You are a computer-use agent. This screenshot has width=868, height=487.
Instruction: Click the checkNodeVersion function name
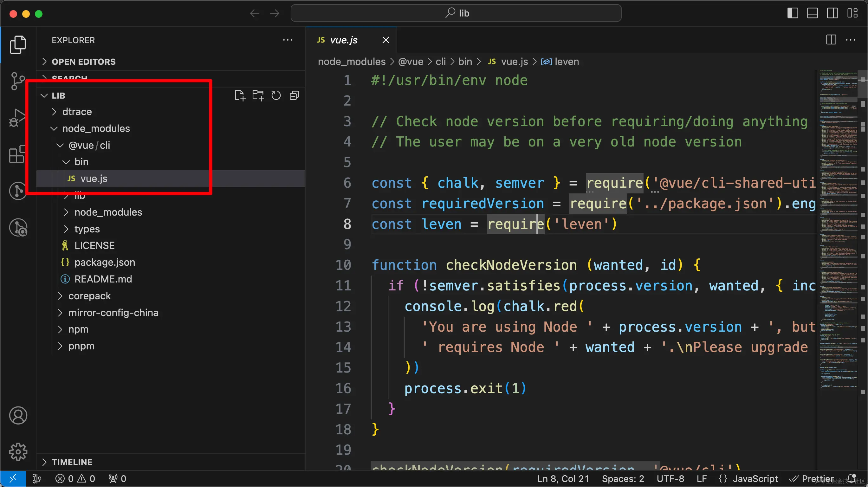click(511, 265)
